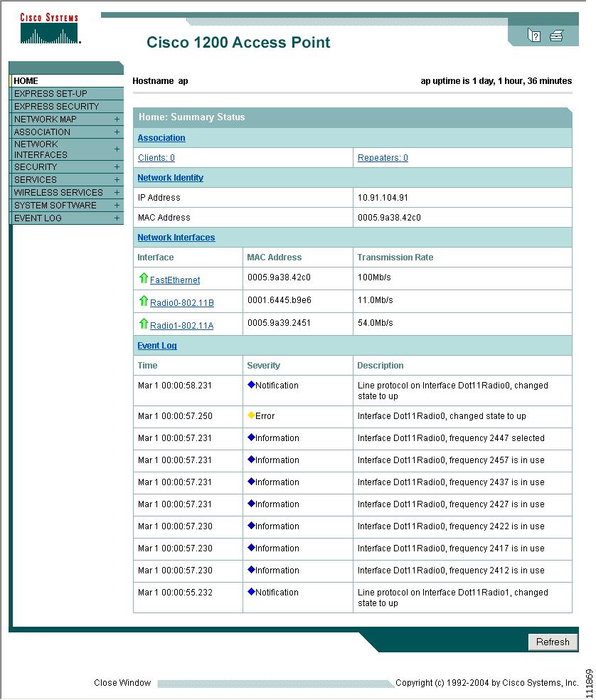Click the print page icon
Viewport: 596px width, 700px height.
pyautogui.click(x=556, y=36)
